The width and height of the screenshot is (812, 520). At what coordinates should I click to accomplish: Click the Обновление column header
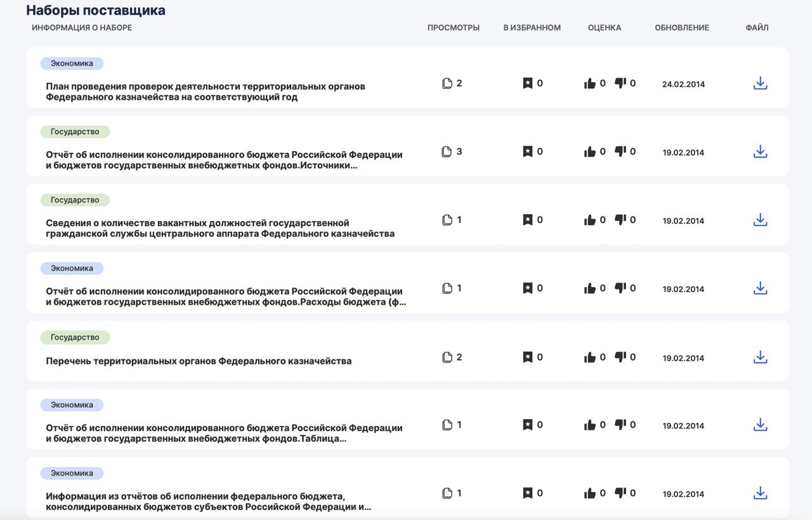point(682,27)
